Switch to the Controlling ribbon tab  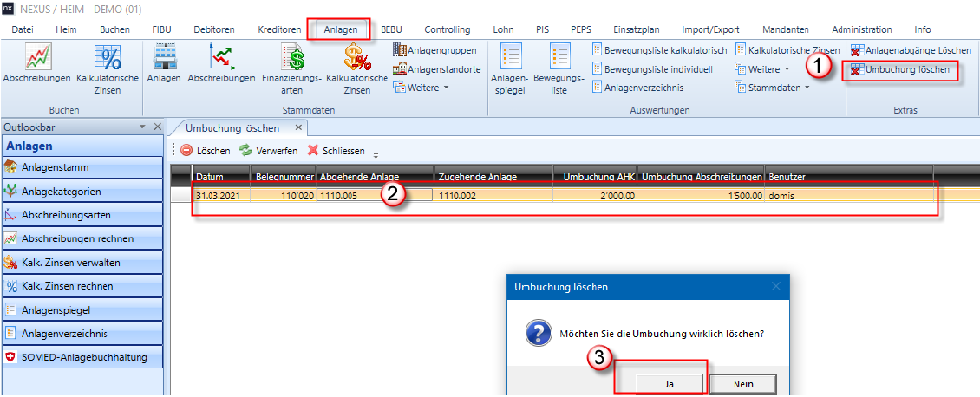pyautogui.click(x=447, y=29)
